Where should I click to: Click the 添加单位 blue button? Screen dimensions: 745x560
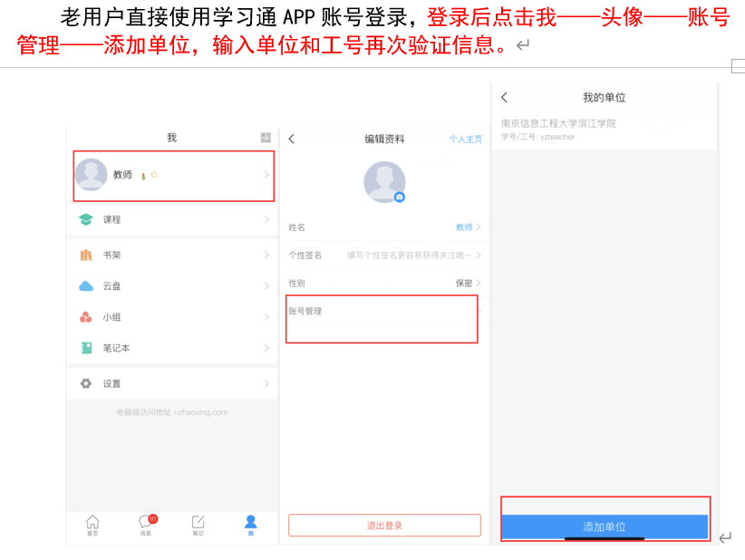[x=605, y=526]
